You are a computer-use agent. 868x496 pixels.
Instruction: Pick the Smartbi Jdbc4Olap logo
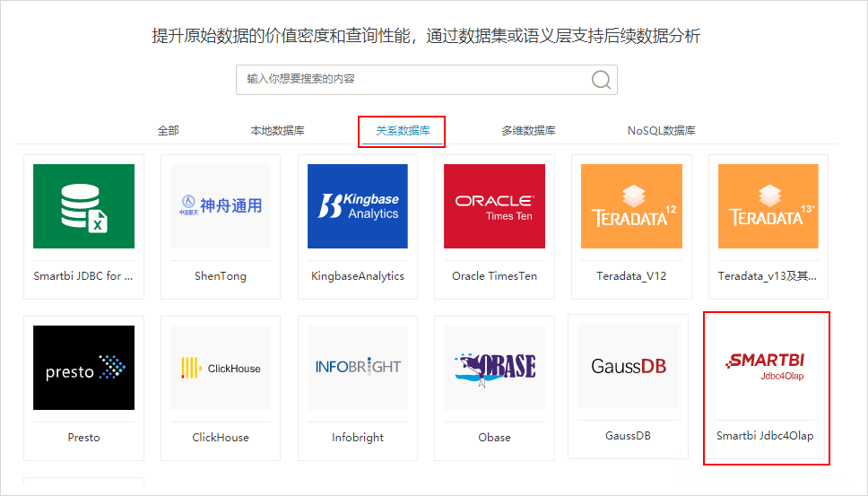pos(765,366)
